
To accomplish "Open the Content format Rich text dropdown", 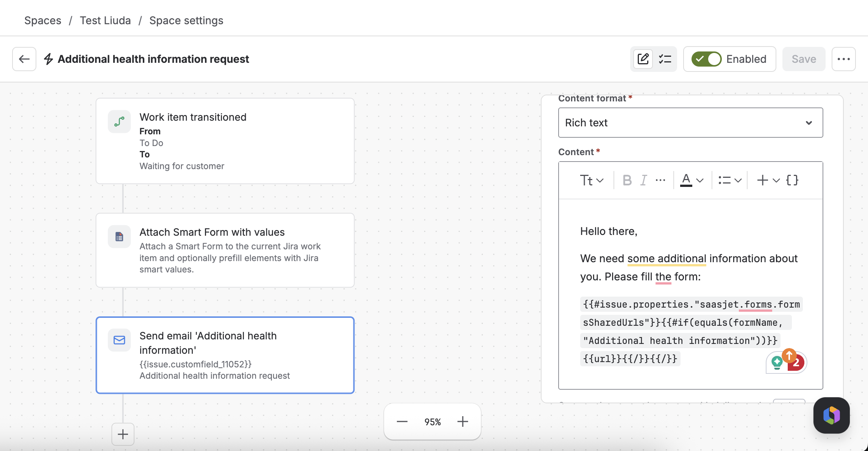I will 690,123.
